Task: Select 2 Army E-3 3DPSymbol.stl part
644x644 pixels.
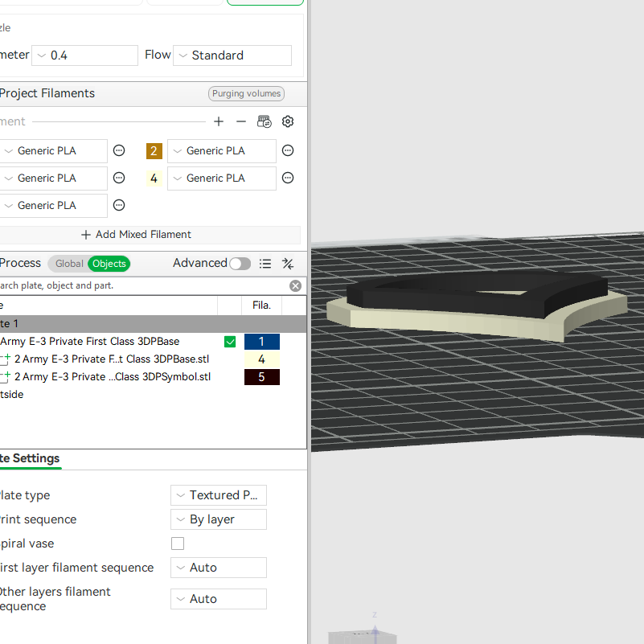Action: coord(113,377)
